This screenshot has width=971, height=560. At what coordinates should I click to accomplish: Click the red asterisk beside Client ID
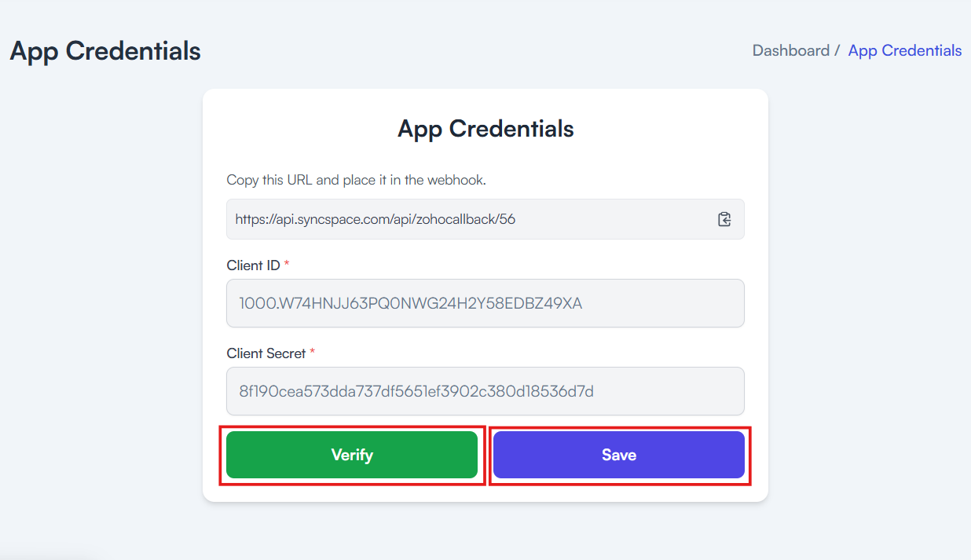287,265
